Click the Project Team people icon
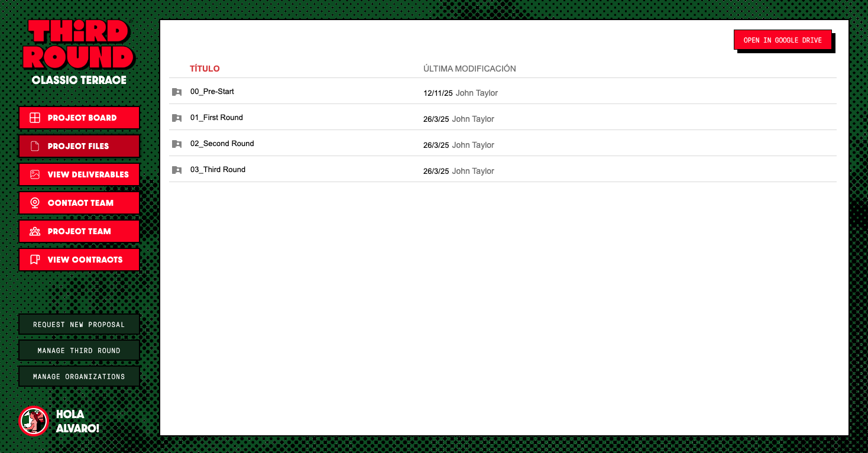Screen dimensions: 868x453 (35, 231)
